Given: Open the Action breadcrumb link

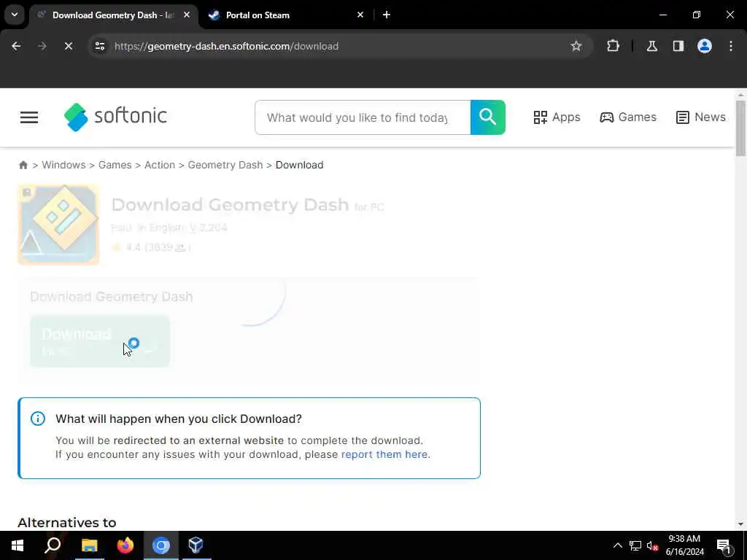Looking at the screenshot, I should pos(160,165).
